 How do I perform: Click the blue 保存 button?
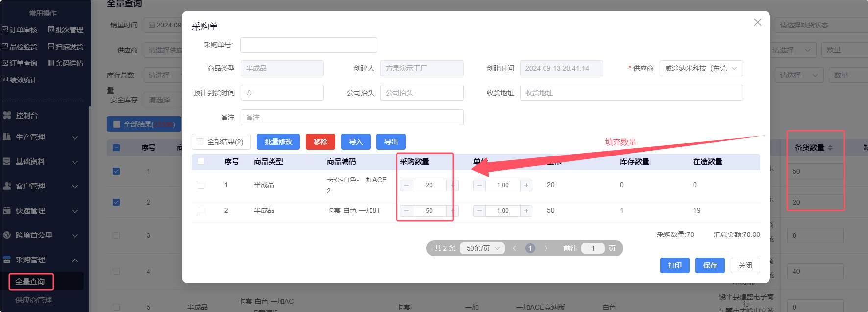(x=710, y=265)
